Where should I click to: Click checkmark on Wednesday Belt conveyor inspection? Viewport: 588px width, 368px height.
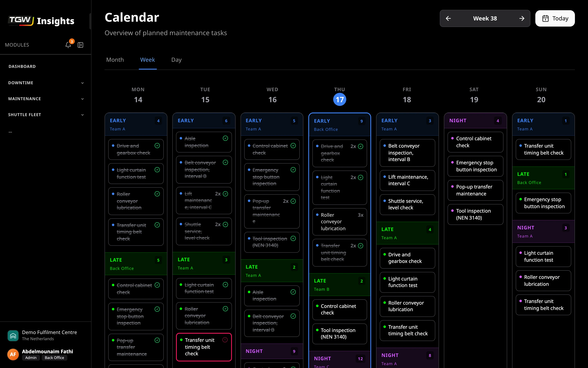tap(293, 316)
